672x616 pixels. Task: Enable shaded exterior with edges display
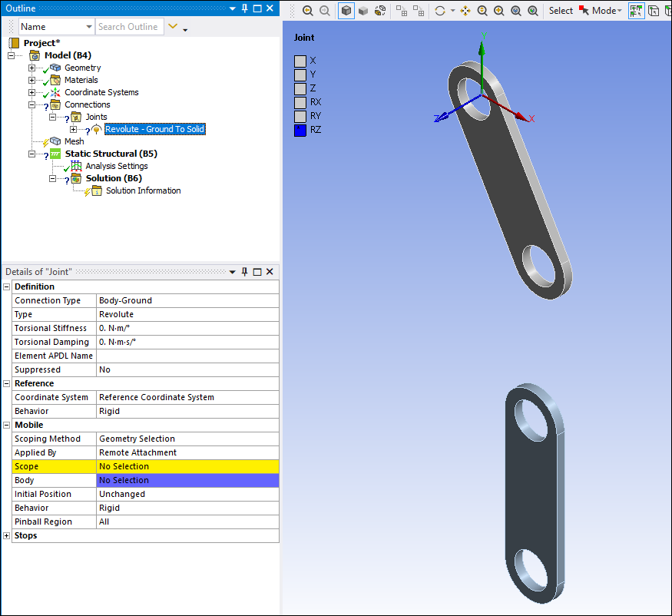[x=346, y=11]
